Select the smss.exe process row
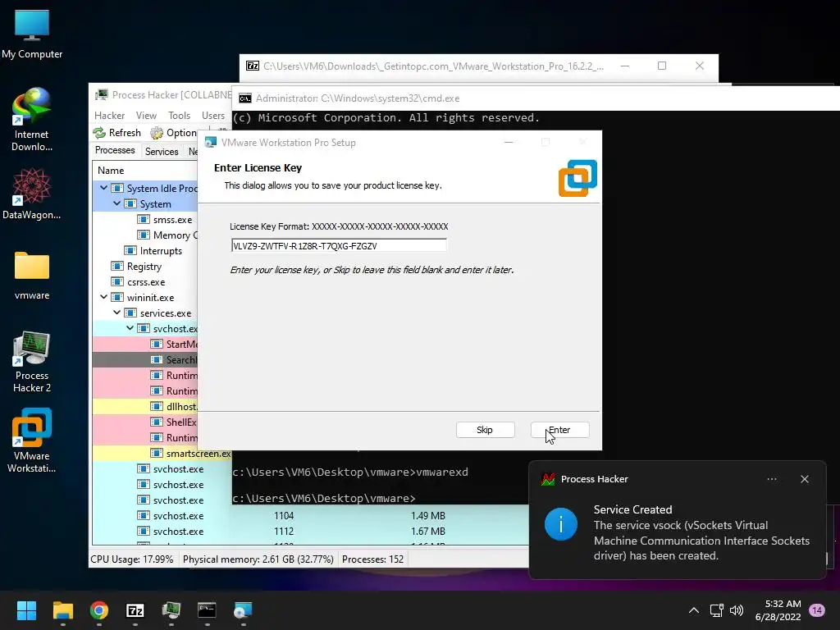 point(145,220)
